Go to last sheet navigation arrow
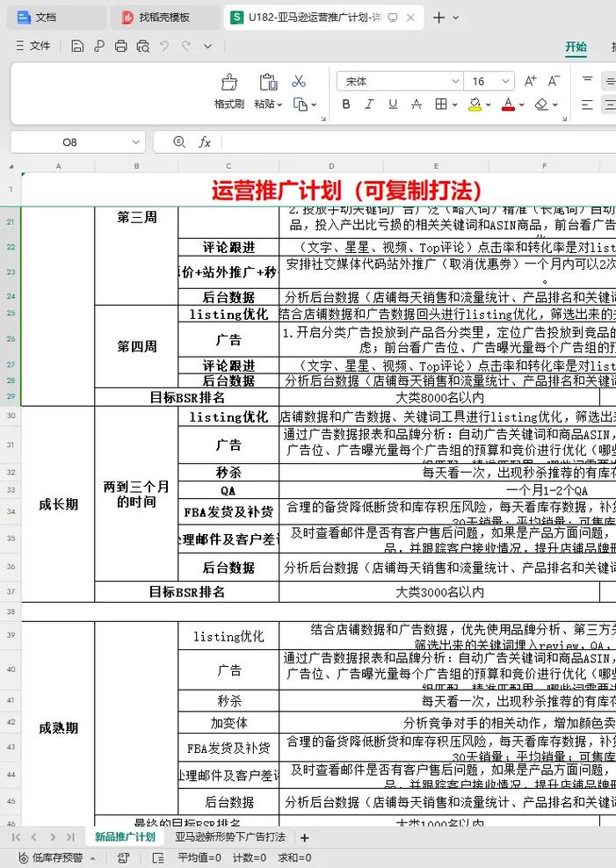 71,837
